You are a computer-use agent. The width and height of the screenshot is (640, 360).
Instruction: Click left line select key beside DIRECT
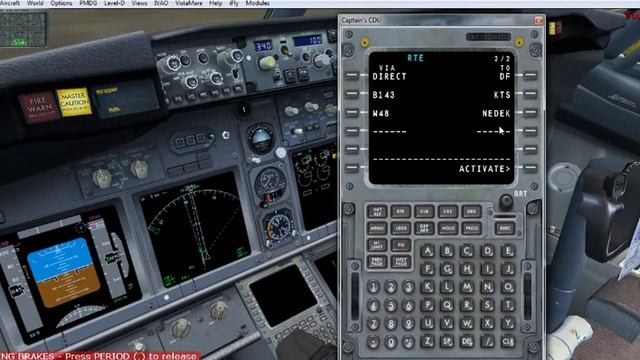pos(352,76)
